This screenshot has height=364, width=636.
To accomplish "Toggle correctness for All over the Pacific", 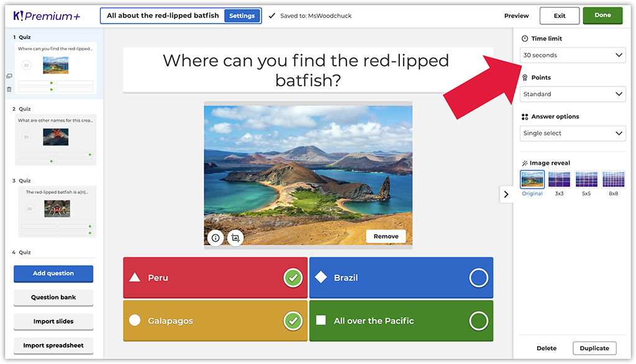I will point(478,321).
